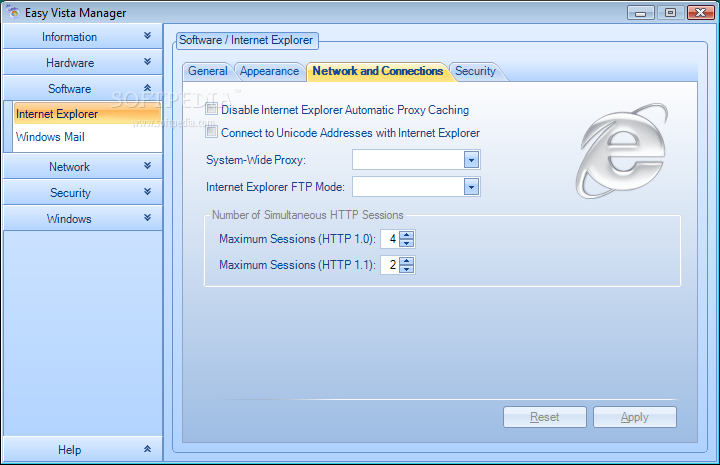
Task: Click the 'Maximum Sessions (HTTP 1.1):' label
Action: point(297,265)
